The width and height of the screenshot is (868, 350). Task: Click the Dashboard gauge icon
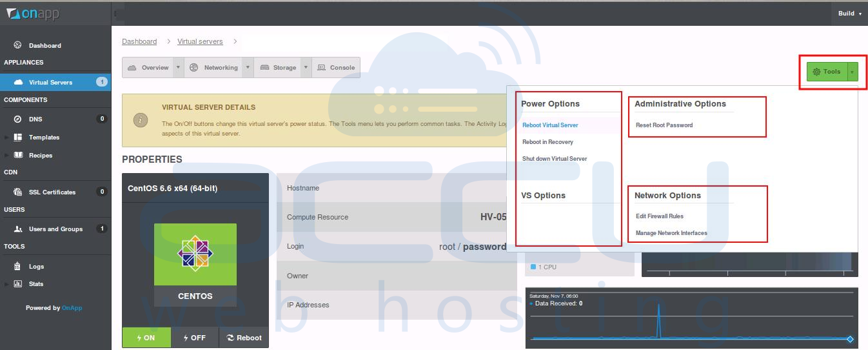tap(18, 45)
